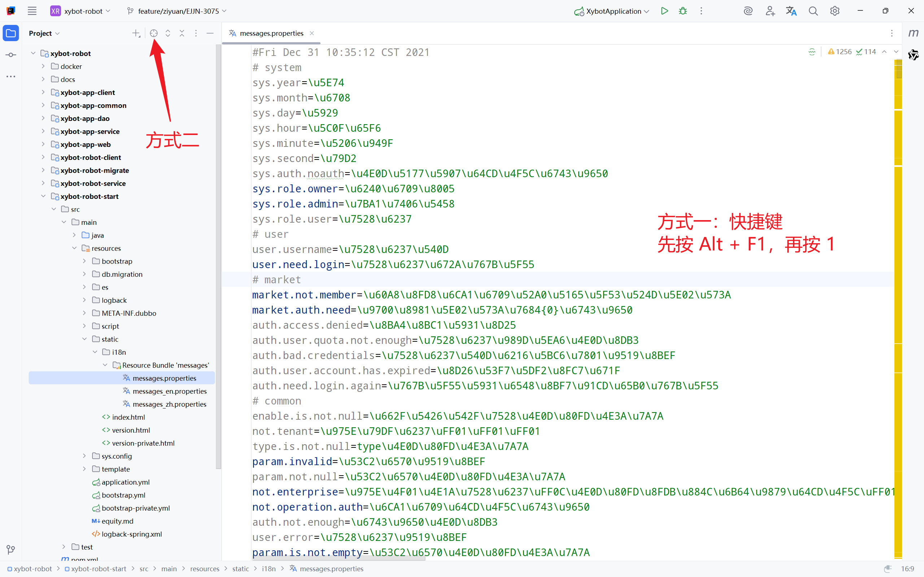
Task: Hide the Project panel with minus
Action: point(210,33)
